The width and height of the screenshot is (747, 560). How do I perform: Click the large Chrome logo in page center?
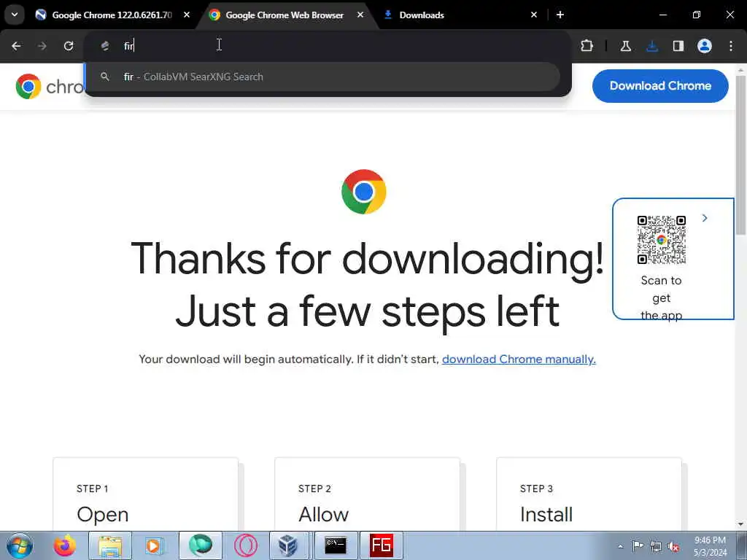364,192
